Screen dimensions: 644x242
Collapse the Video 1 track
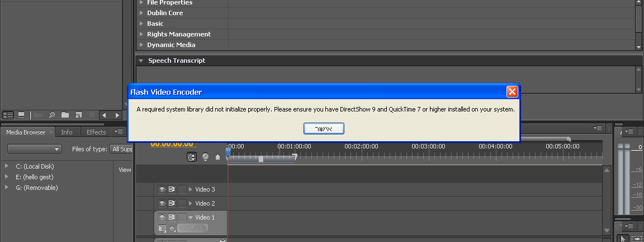pos(190,217)
